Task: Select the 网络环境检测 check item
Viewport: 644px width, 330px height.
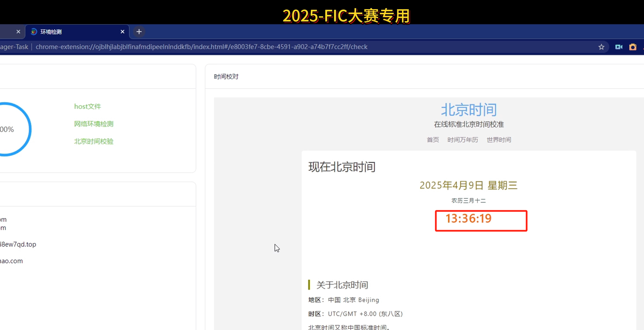Action: point(93,124)
